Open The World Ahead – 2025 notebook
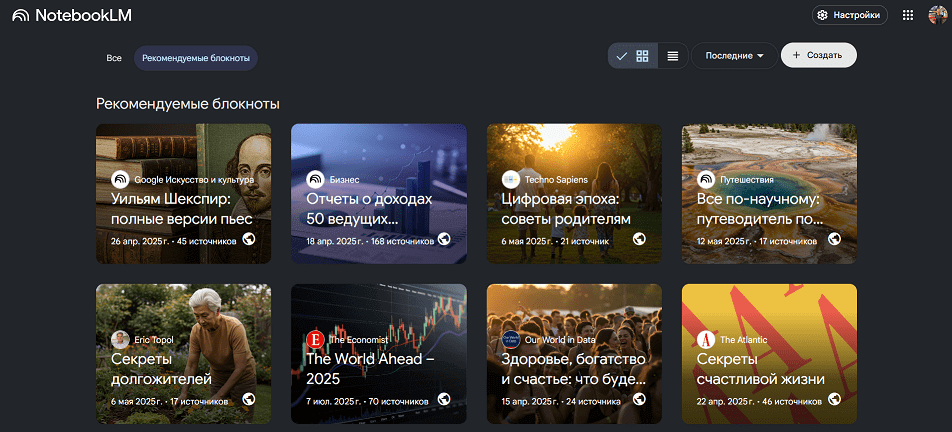Screen dimensions: 952x432 (379, 354)
